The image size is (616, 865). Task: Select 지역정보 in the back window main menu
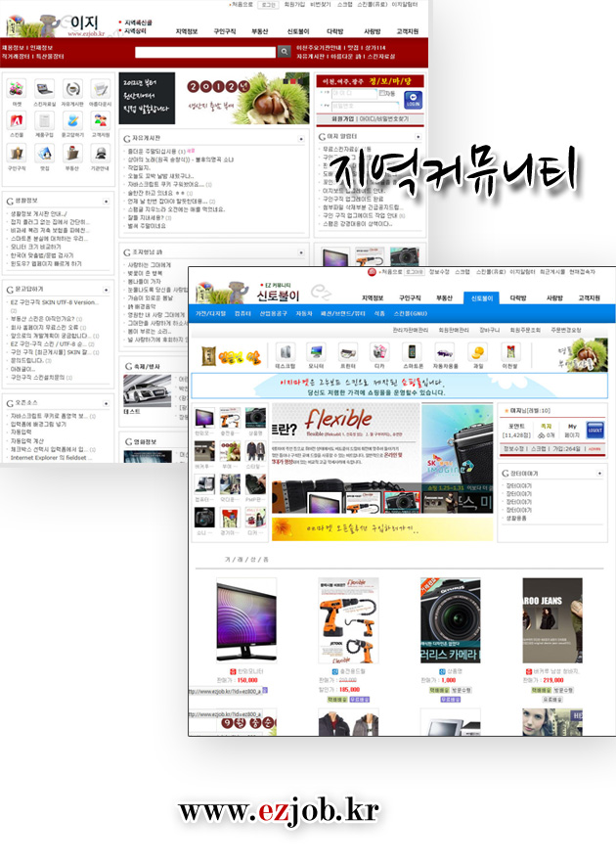pyautogui.click(x=187, y=31)
